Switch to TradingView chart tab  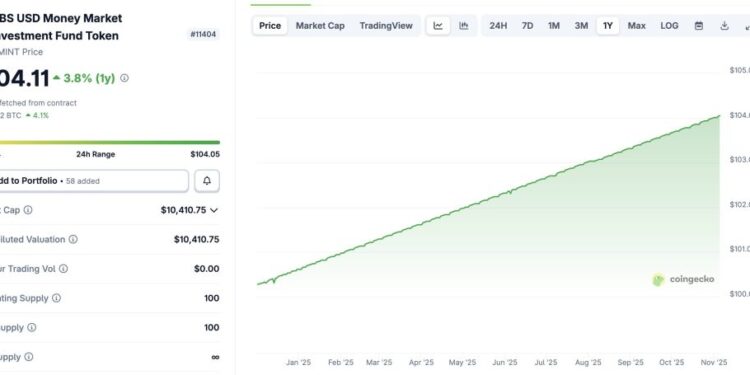[x=386, y=26]
